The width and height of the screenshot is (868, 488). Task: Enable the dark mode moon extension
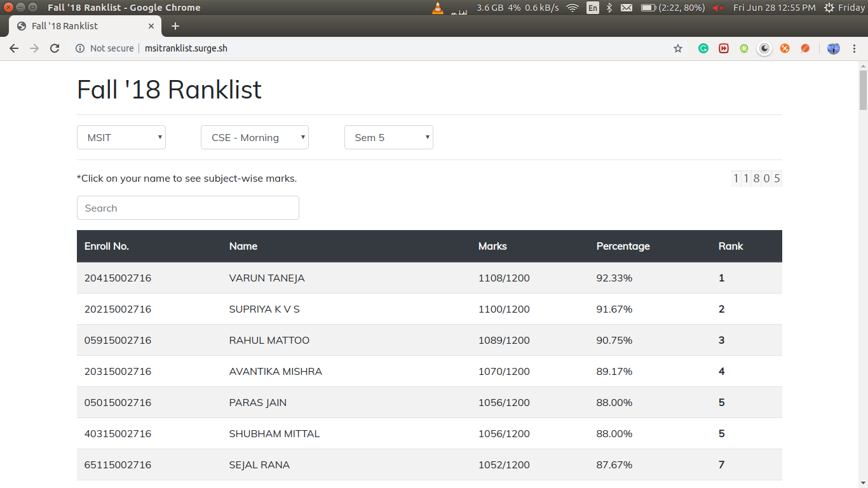click(x=764, y=48)
